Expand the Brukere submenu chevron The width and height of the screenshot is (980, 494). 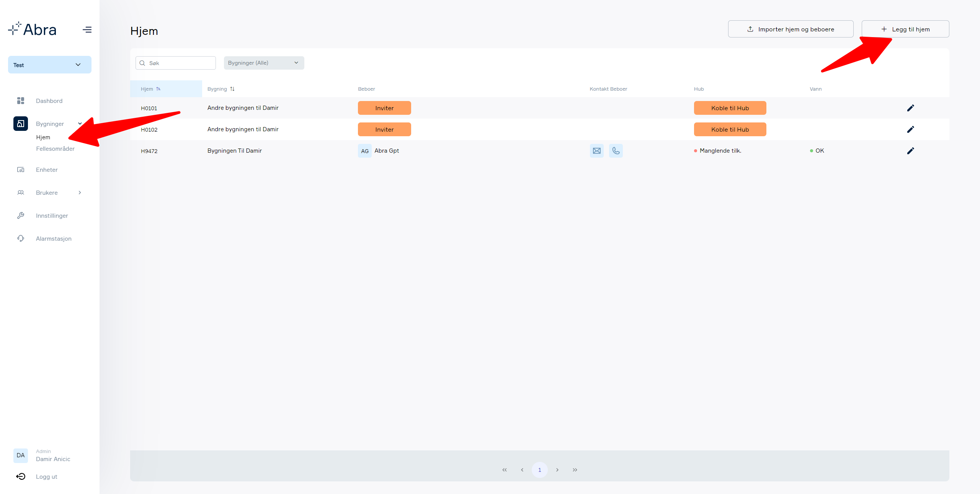[80, 192]
